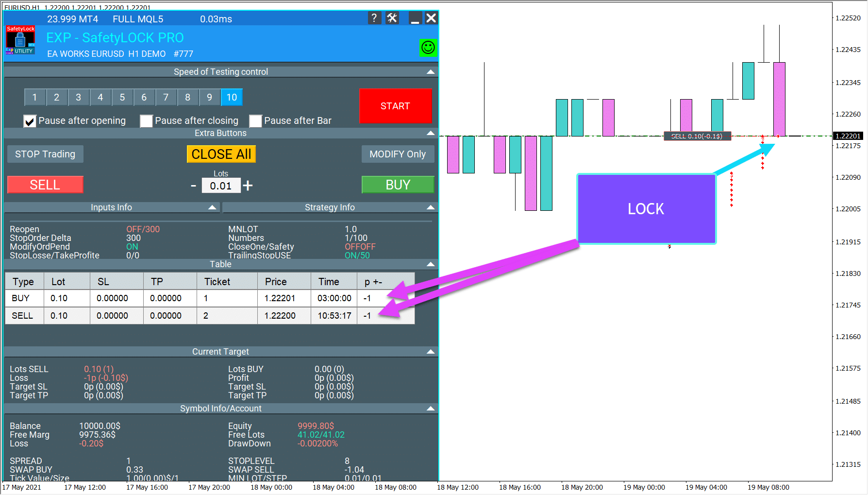The width and height of the screenshot is (868, 495).
Task: Minimize the SafetyLOCK PRO panel
Action: 415,18
